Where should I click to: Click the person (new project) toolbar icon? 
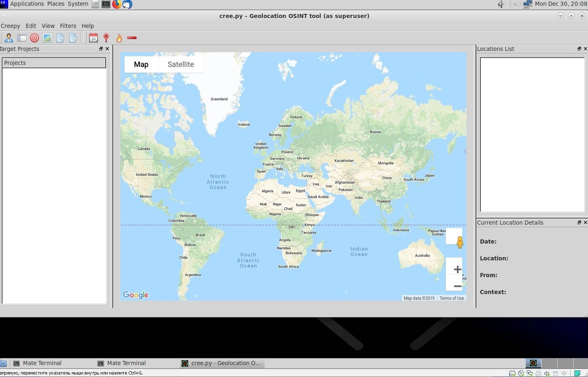9,38
